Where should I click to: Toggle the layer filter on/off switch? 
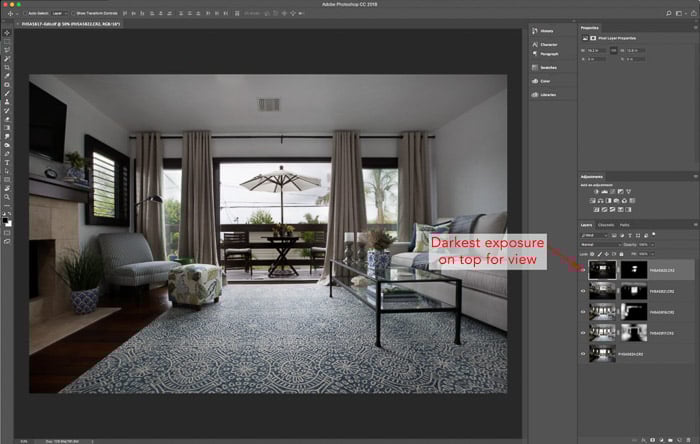tap(654, 234)
